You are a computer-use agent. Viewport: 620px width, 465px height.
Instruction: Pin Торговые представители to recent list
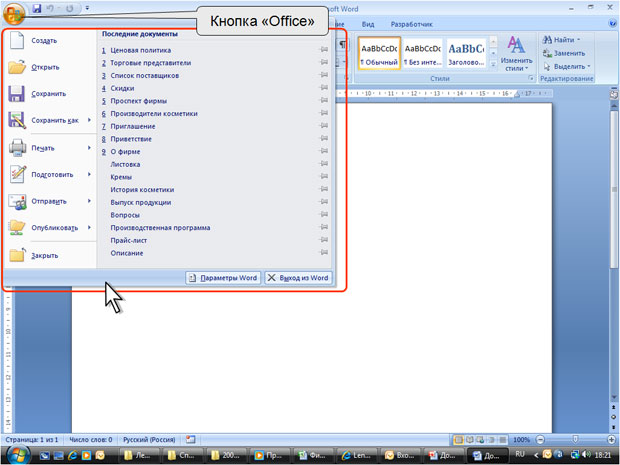tap(324, 62)
